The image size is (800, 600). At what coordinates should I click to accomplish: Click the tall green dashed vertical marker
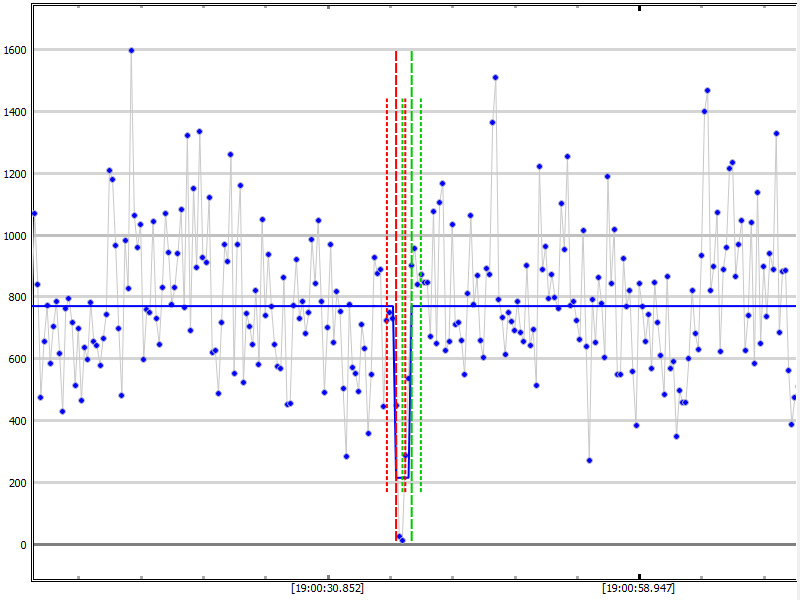[x=412, y=300]
